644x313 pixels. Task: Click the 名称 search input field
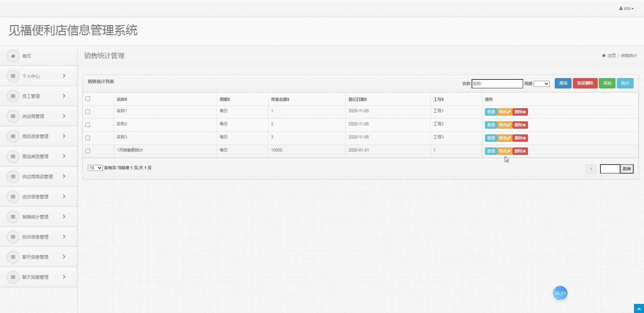tap(497, 84)
